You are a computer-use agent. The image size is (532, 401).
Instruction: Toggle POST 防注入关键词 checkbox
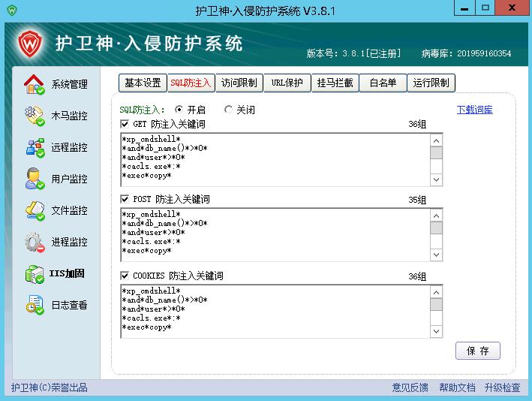[125, 199]
